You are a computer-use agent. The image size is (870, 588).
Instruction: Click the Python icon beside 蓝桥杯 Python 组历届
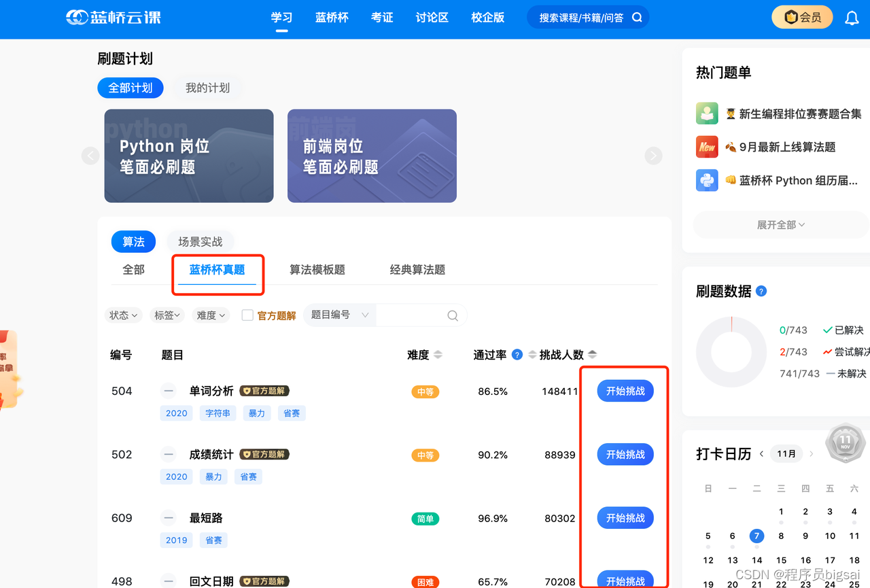[x=707, y=180]
